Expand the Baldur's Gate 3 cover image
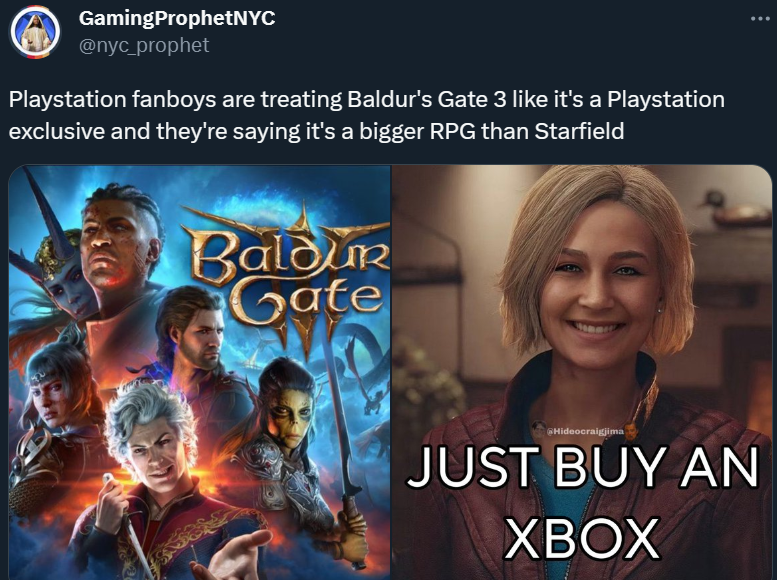The image size is (777, 580). point(200,372)
